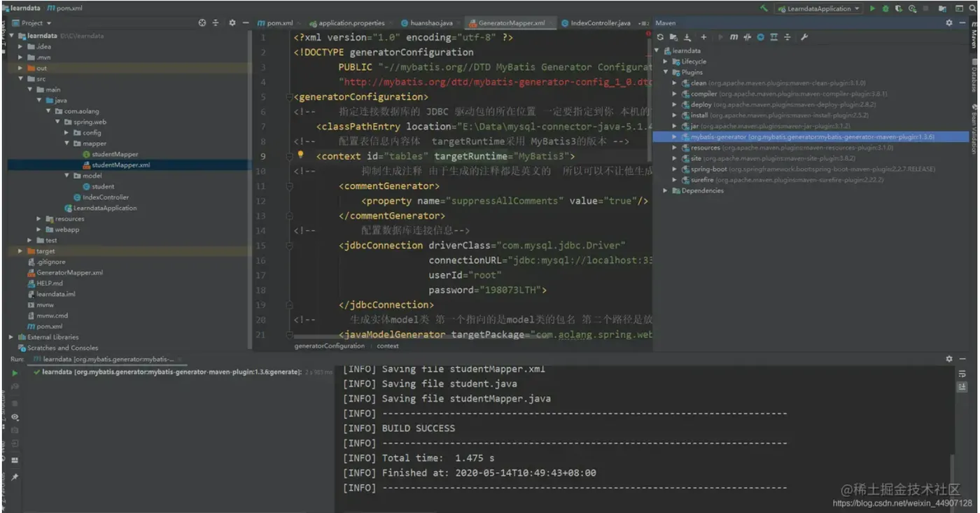
Task: Click the BUILD SUCCESS line in console
Action: [419, 428]
